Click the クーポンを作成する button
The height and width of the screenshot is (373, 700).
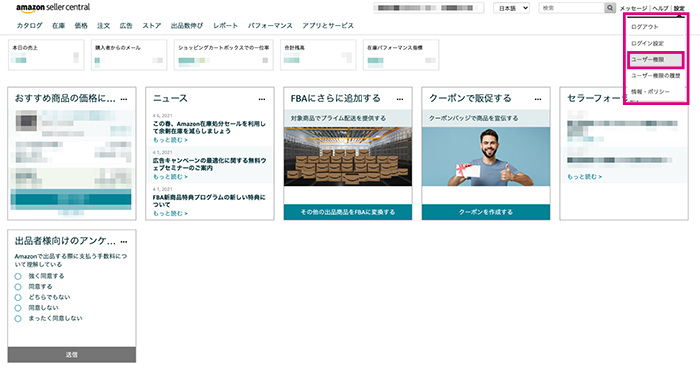pyautogui.click(x=486, y=212)
